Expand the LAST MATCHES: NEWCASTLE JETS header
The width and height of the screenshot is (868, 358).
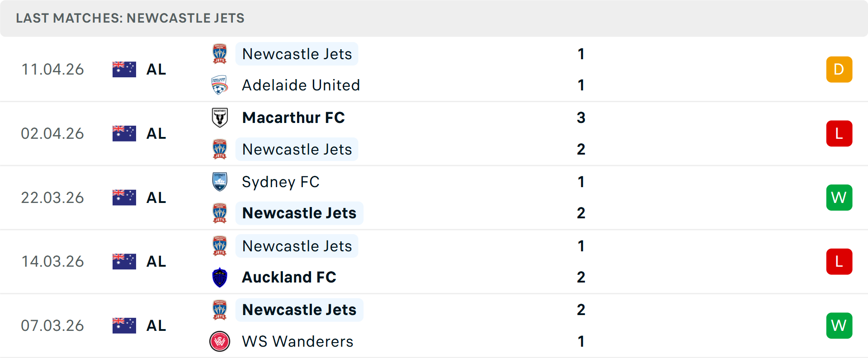pos(130,18)
